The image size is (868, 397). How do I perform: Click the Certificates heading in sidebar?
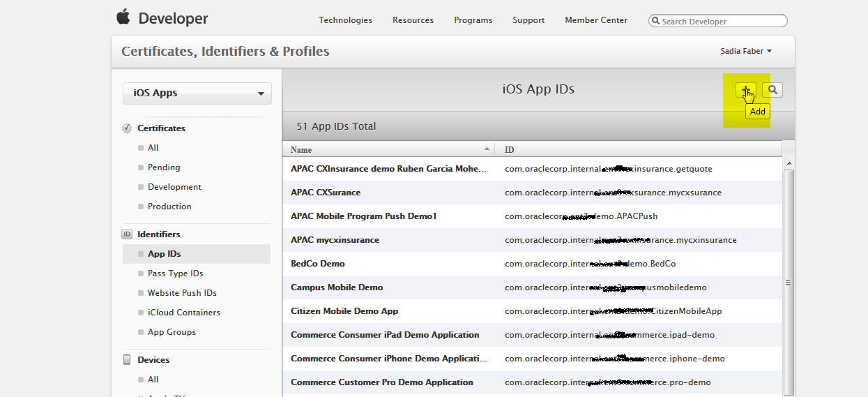pos(161,128)
